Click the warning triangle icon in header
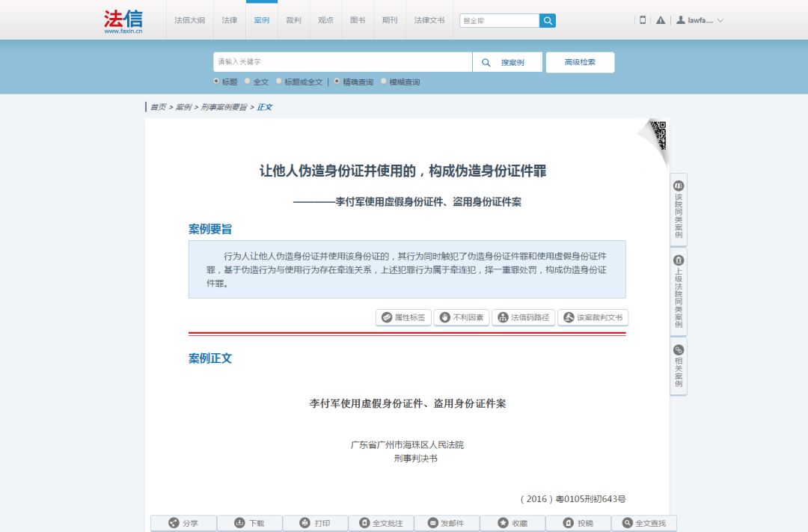The height and width of the screenshot is (532, 808). [660, 20]
